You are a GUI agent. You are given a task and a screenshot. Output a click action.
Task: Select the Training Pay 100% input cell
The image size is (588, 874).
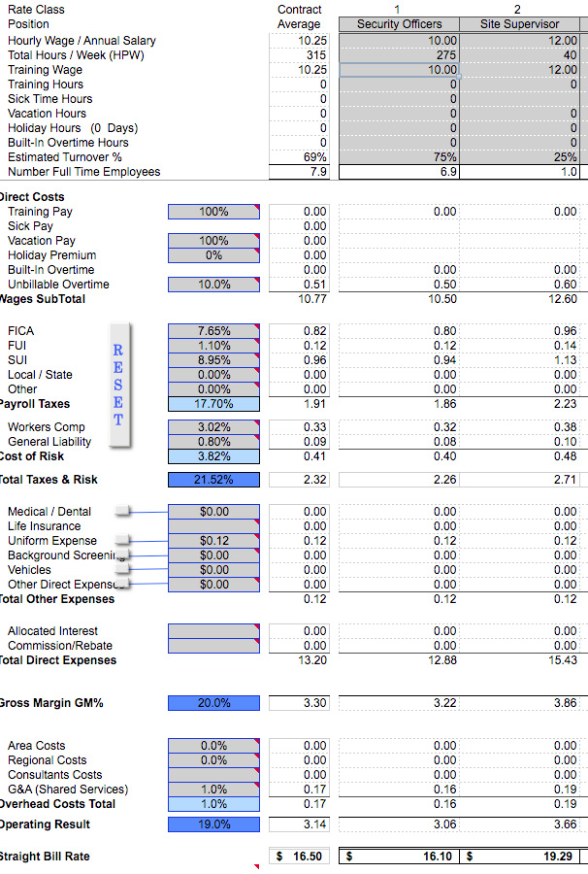pos(213,212)
